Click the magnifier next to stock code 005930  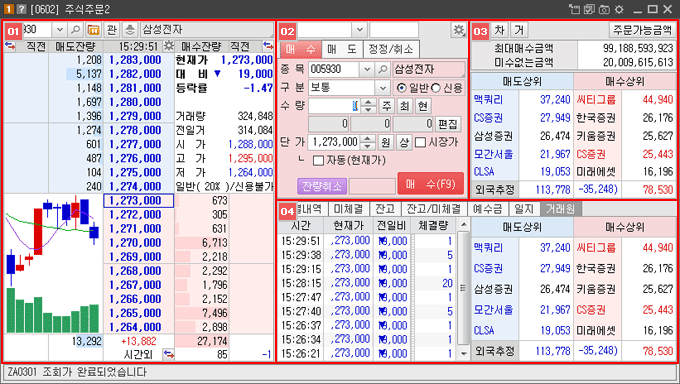[x=382, y=69]
